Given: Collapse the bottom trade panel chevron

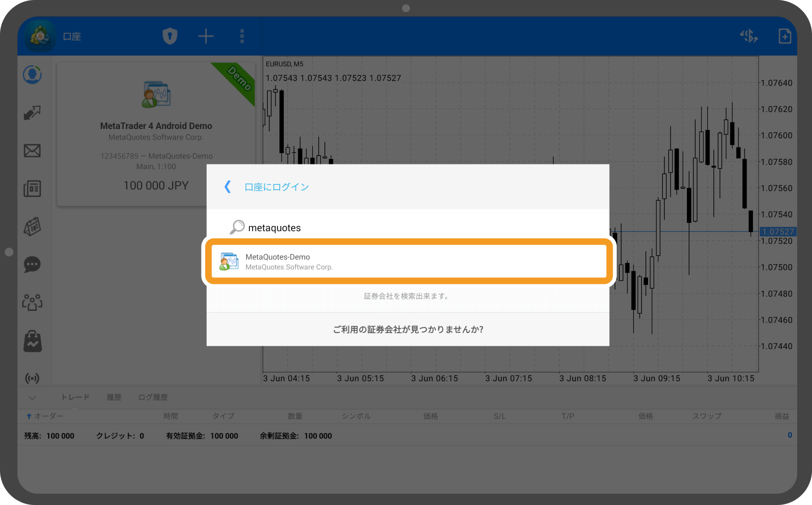Looking at the screenshot, I should 32,397.
